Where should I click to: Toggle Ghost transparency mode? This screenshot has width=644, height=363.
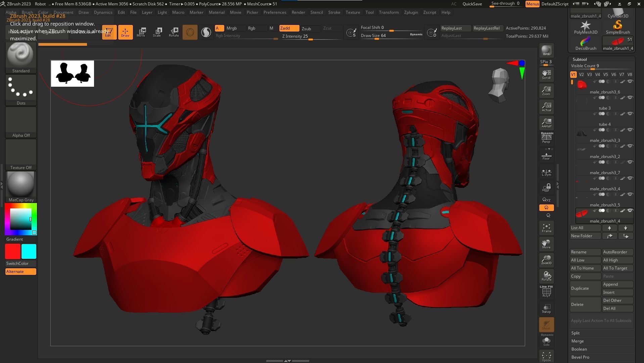click(x=546, y=324)
